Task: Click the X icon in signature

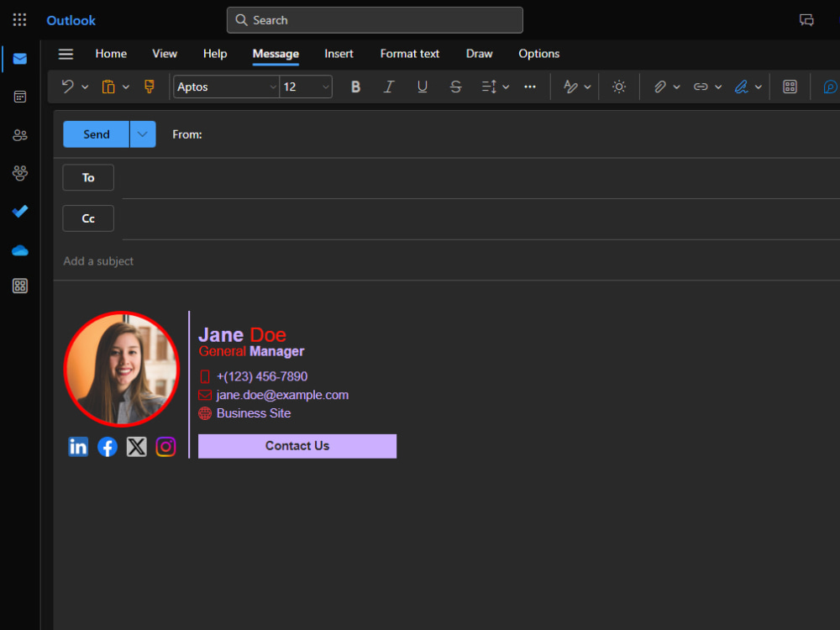Action: tap(137, 447)
